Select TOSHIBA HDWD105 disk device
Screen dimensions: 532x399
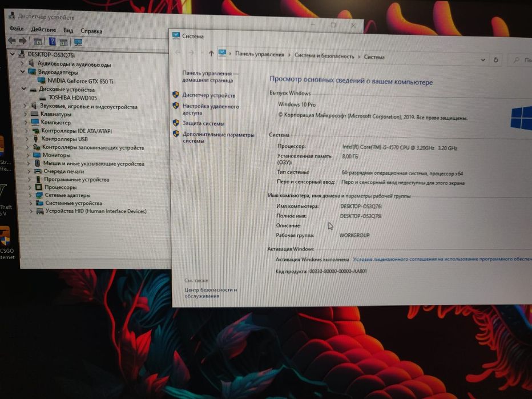tap(72, 98)
